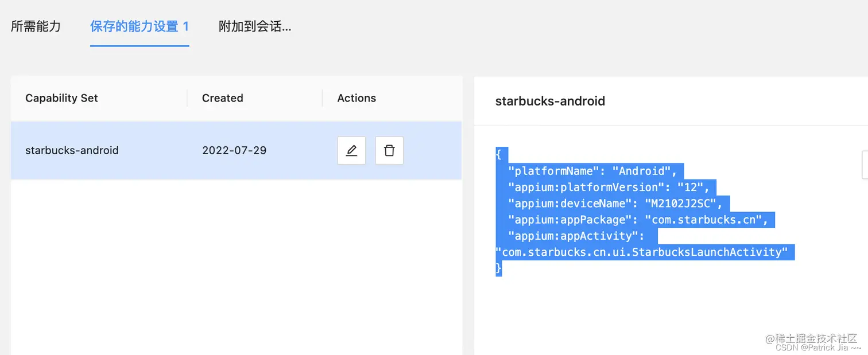Viewport: 868px width, 355px height.
Task: Click the "platformName": "Android" JSON line
Action: 592,171
